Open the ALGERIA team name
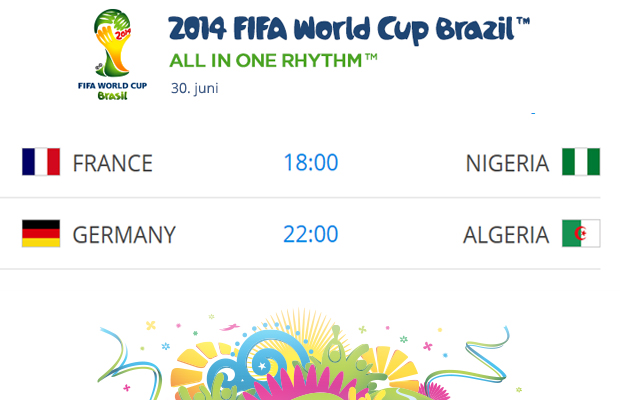The width and height of the screenshot is (620, 400). (506, 235)
